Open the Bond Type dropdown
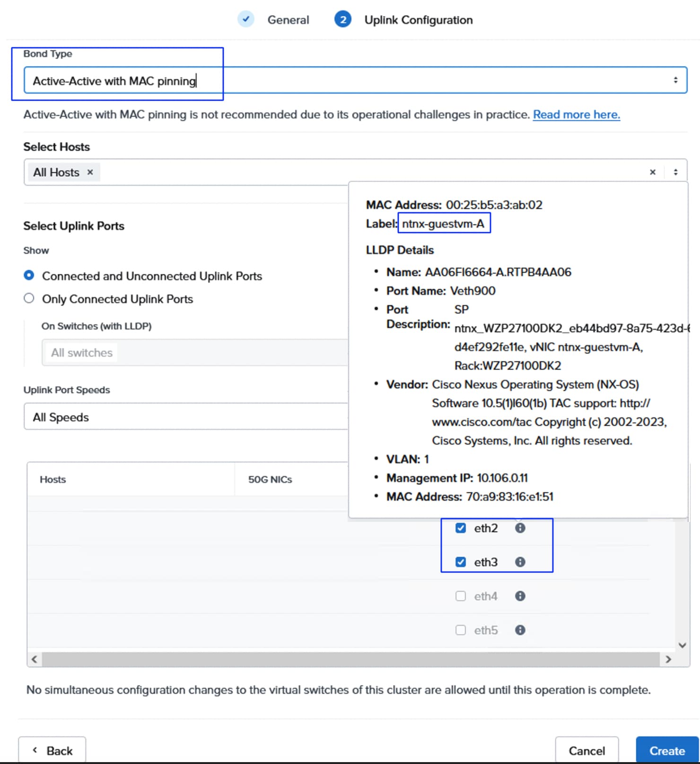Viewport: 700px width, 764px height. click(355, 80)
